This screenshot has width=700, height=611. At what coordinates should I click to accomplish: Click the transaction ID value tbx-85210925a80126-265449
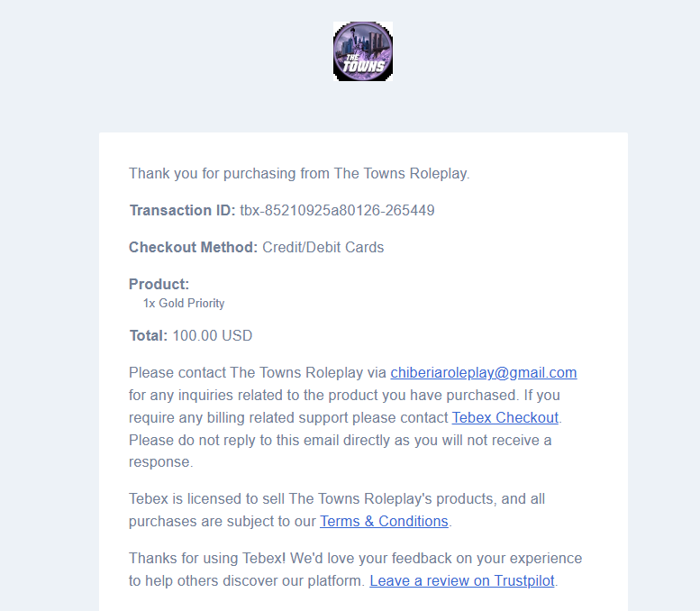[x=337, y=210]
